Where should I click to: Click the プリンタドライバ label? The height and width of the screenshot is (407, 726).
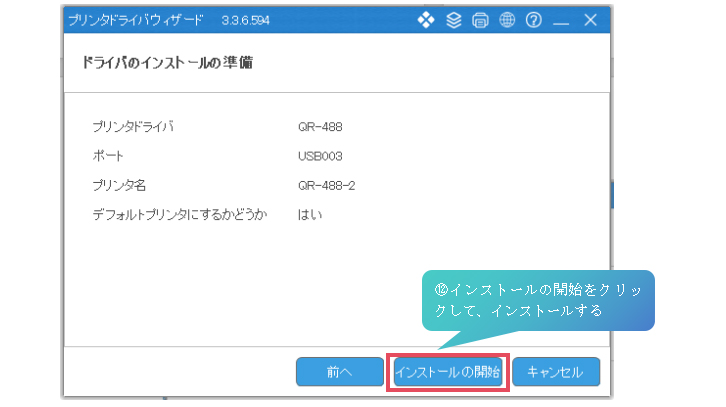coord(133,126)
